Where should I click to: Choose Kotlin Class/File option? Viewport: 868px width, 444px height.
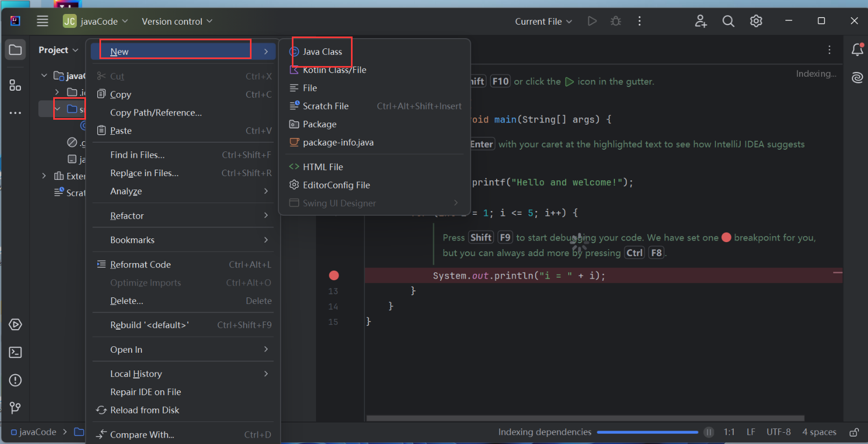coord(375,70)
